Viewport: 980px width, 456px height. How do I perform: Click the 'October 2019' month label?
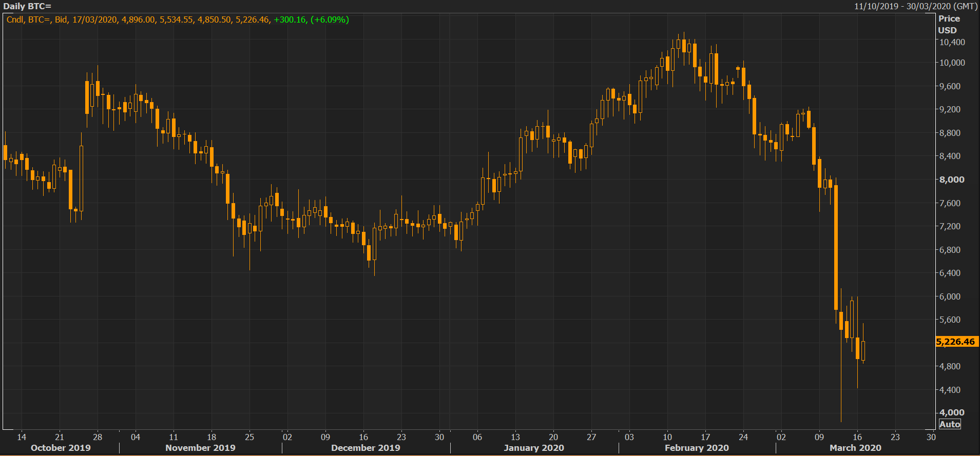tap(61, 448)
